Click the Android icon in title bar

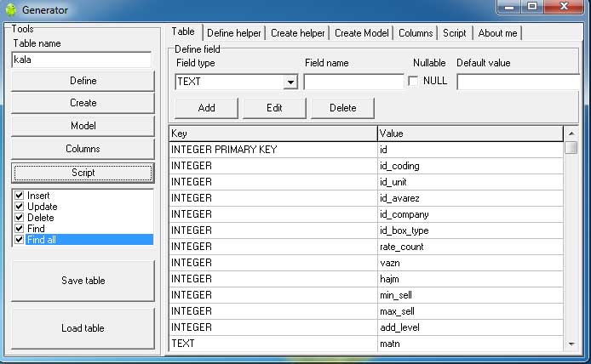point(10,10)
